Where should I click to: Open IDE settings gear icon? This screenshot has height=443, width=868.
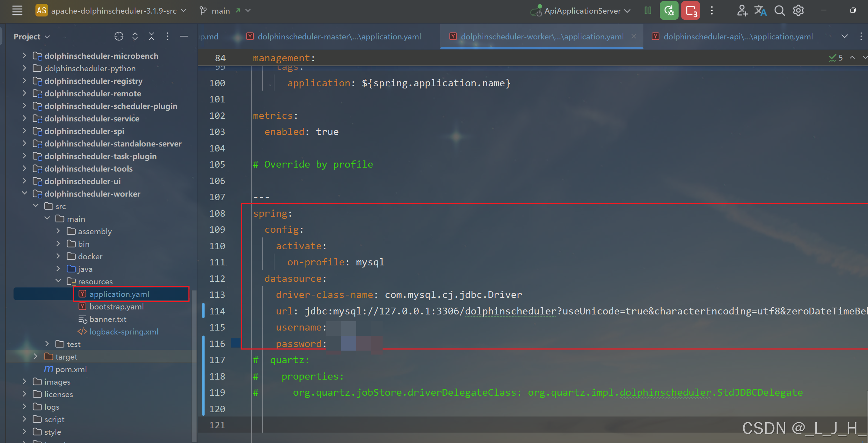799,10
